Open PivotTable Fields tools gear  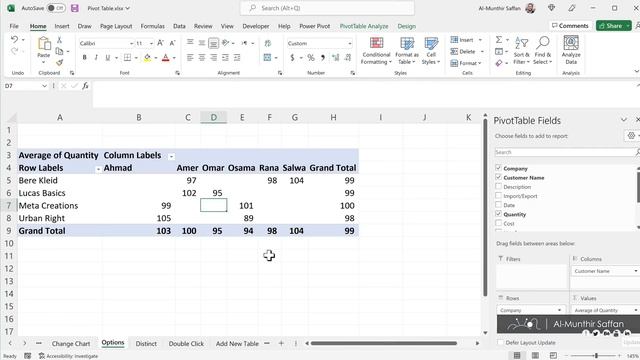(631, 136)
